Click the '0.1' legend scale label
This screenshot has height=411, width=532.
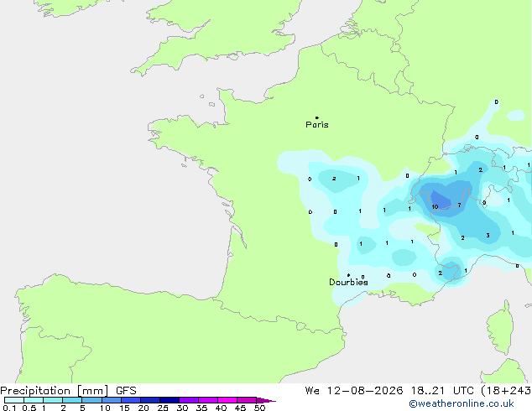click(9, 408)
